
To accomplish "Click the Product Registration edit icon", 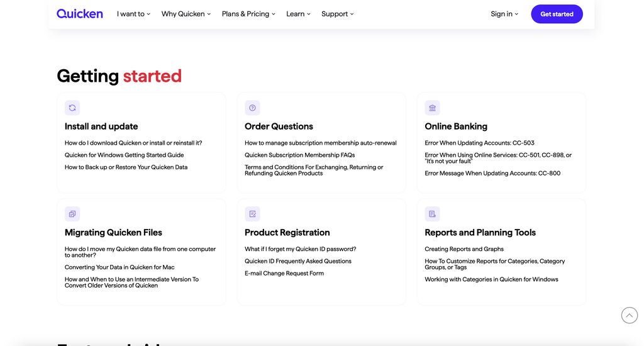I will click(252, 214).
